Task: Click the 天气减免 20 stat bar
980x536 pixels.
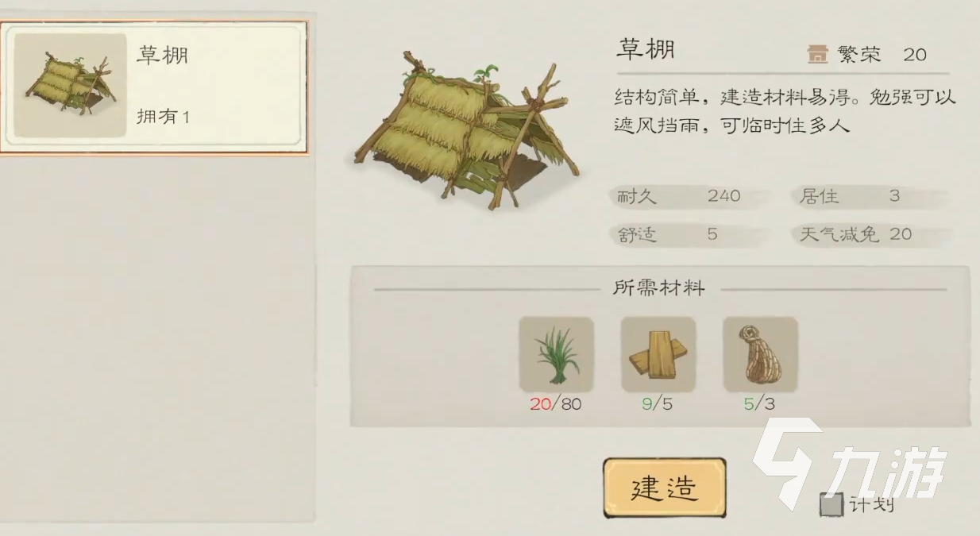Action: 870,234
